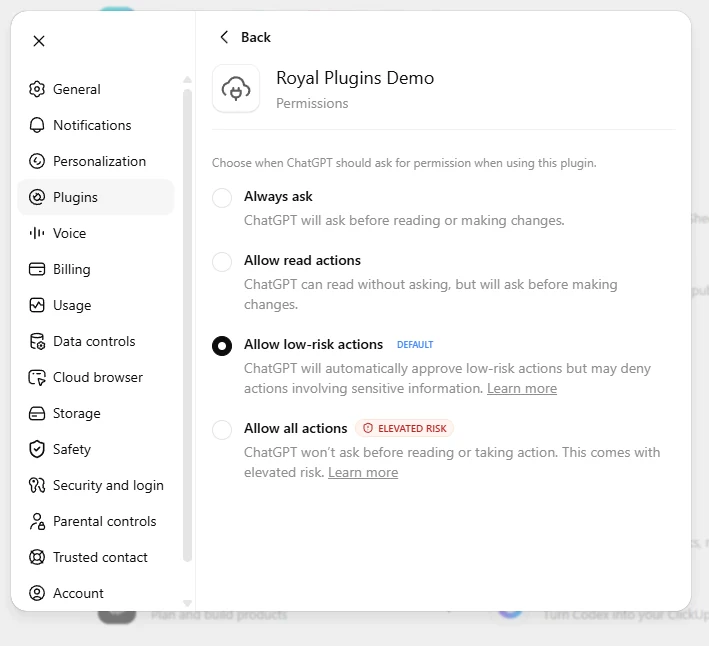Open the Trusted contact label

pyautogui.click(x=100, y=557)
